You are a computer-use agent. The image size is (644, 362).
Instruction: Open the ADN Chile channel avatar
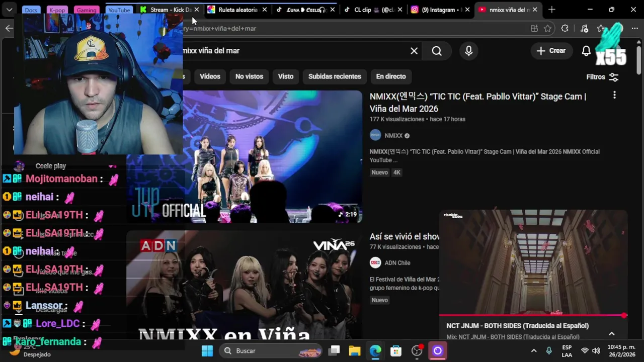(375, 262)
